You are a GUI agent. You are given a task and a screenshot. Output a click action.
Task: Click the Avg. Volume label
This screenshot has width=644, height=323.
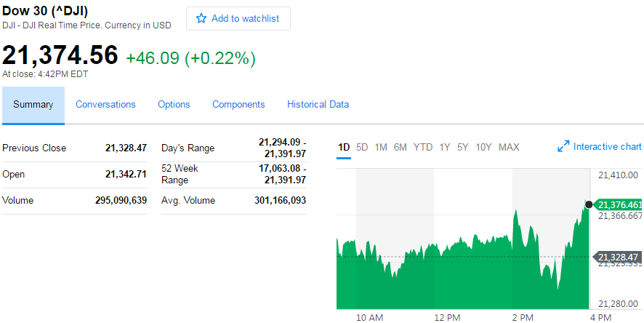pos(188,201)
